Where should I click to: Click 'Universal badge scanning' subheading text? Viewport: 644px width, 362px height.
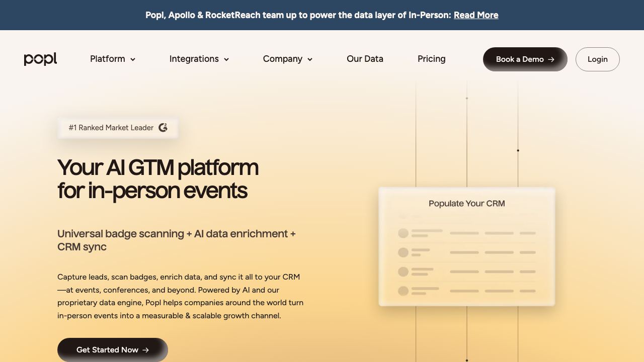[177, 240]
